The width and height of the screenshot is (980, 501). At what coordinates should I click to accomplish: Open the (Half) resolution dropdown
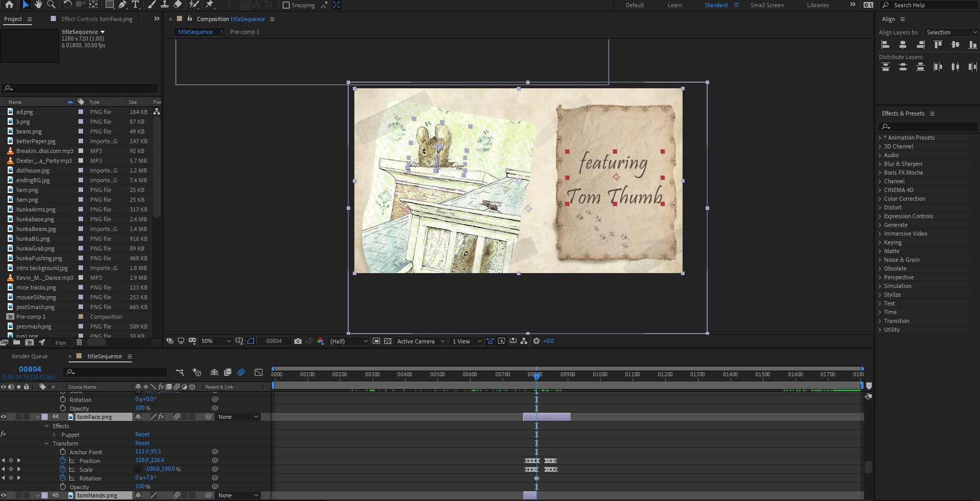348,341
